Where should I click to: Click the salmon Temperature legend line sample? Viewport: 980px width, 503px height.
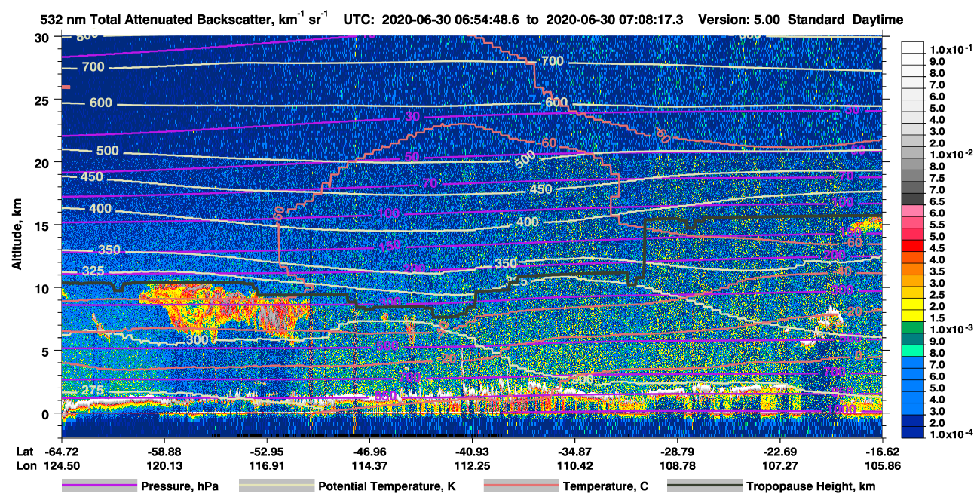pyautogui.click(x=521, y=486)
